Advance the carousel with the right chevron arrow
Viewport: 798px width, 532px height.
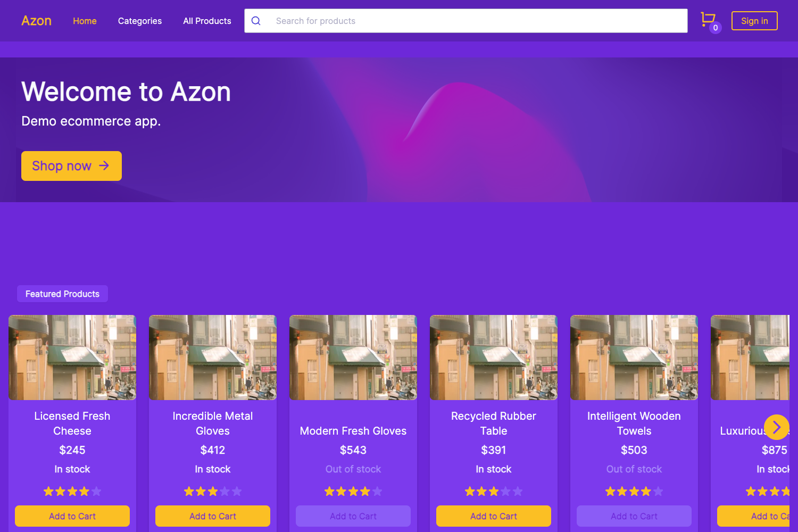[777, 427]
